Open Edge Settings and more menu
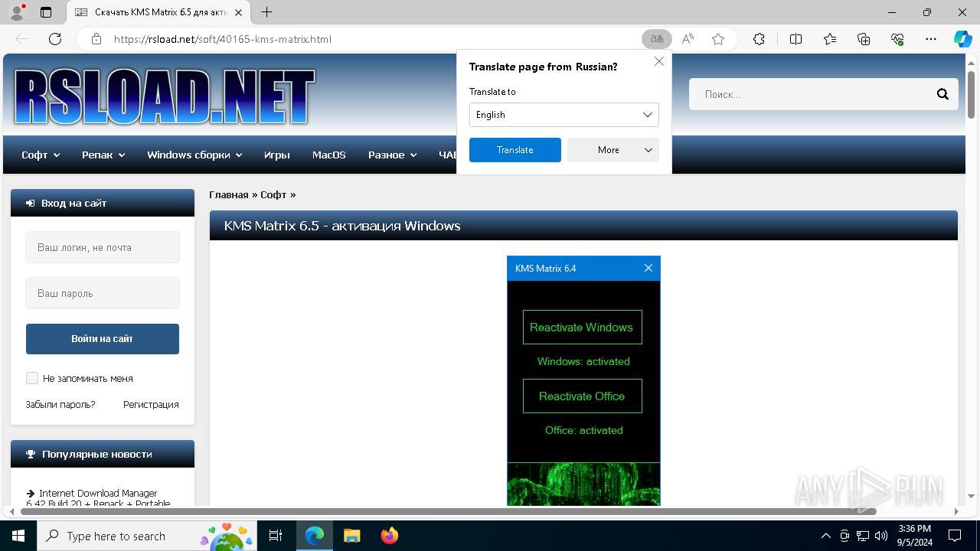 pos(931,39)
